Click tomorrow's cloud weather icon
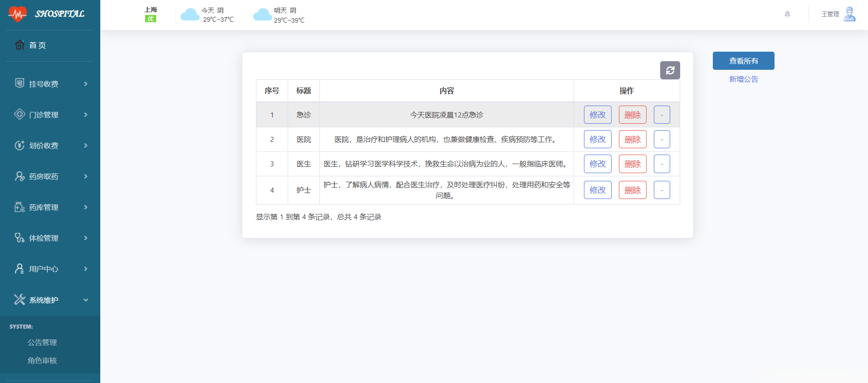Screen dimensions: 868x383 262,15
